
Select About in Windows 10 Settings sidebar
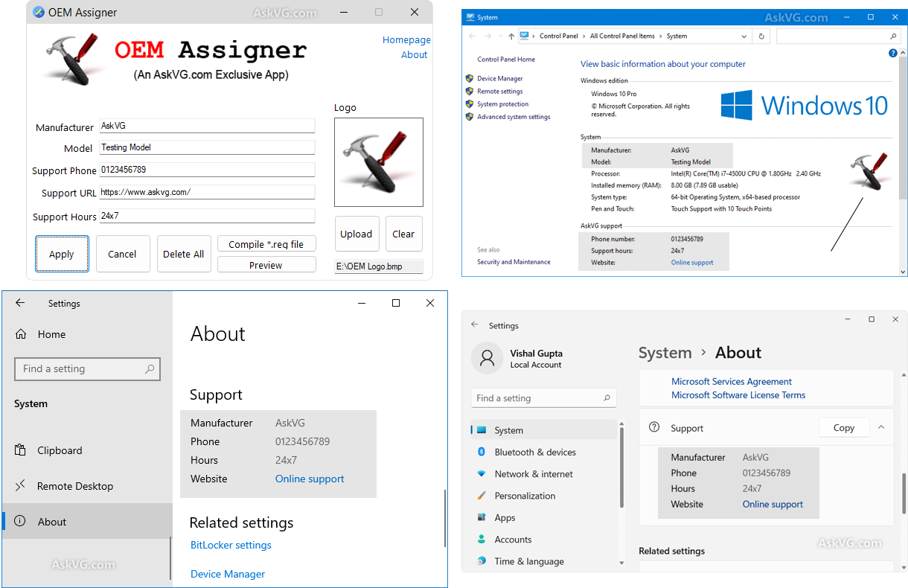(x=86, y=522)
